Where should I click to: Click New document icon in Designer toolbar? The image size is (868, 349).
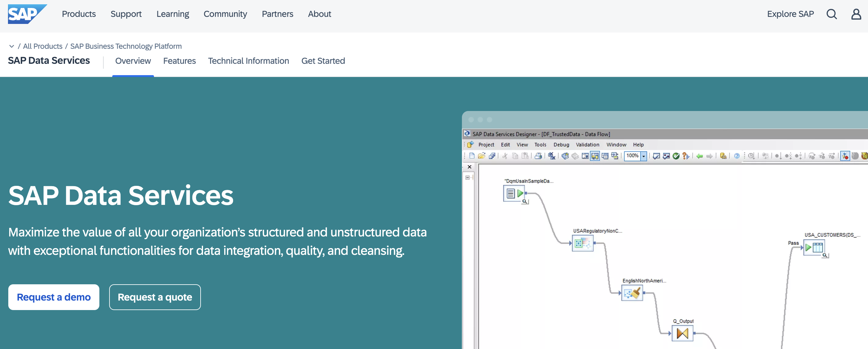point(472,156)
